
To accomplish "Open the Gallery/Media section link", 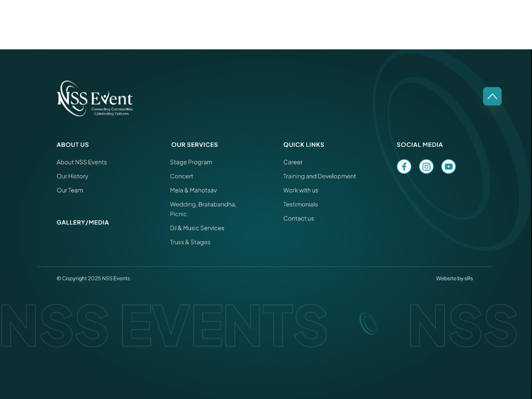I will point(83,222).
